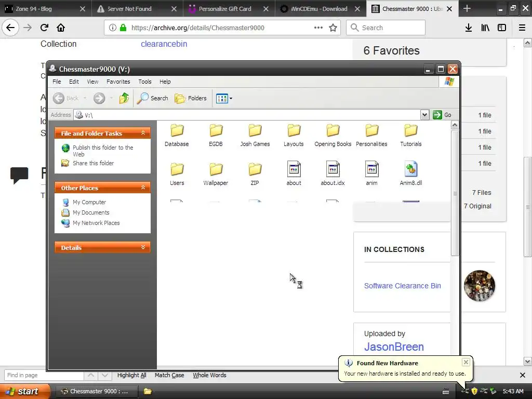
Task: Click the Firefox back arrow
Action: [x=10, y=28]
